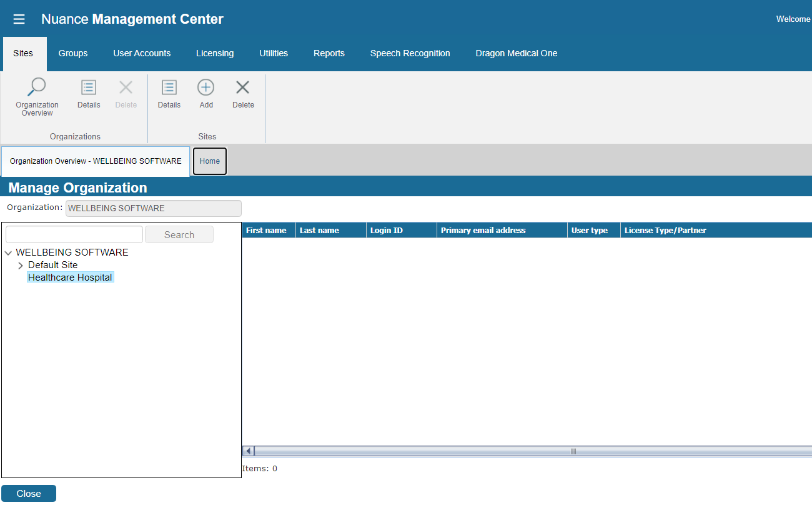812x525 pixels.
Task: Expand the Default Site node
Action: click(x=21, y=266)
